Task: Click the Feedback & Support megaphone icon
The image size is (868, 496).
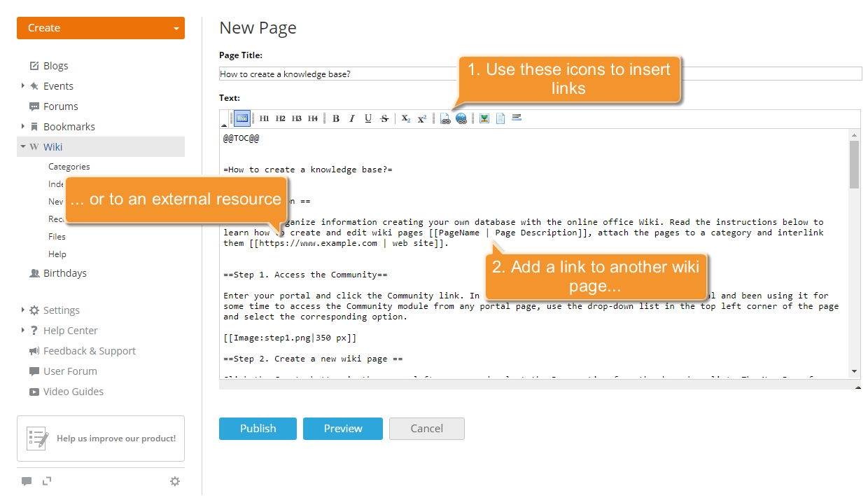Action: [34, 351]
